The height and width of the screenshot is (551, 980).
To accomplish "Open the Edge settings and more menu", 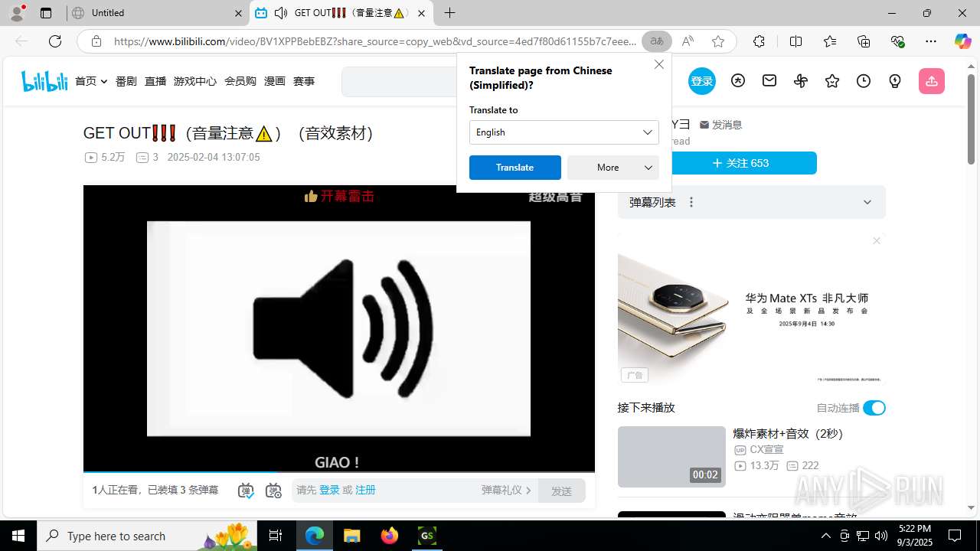I will tap(931, 41).
